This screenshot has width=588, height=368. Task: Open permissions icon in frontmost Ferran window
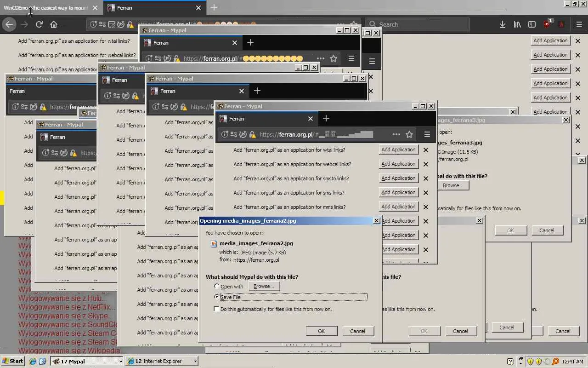pyautogui.click(x=234, y=135)
